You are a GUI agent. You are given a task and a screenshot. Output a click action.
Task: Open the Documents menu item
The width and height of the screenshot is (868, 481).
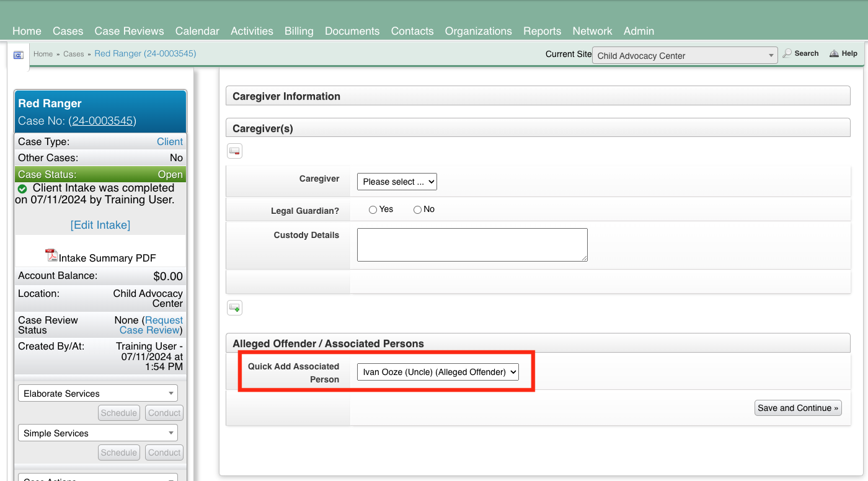coord(352,31)
